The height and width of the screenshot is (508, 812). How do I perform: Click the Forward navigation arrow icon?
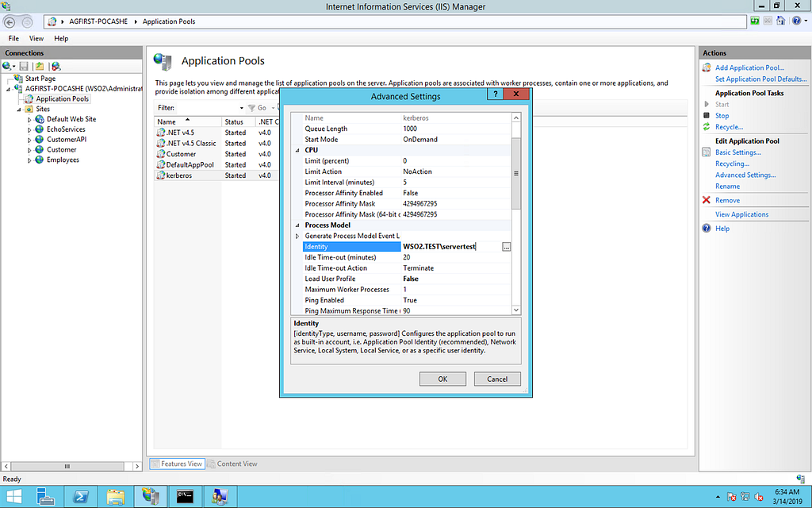coord(27,21)
